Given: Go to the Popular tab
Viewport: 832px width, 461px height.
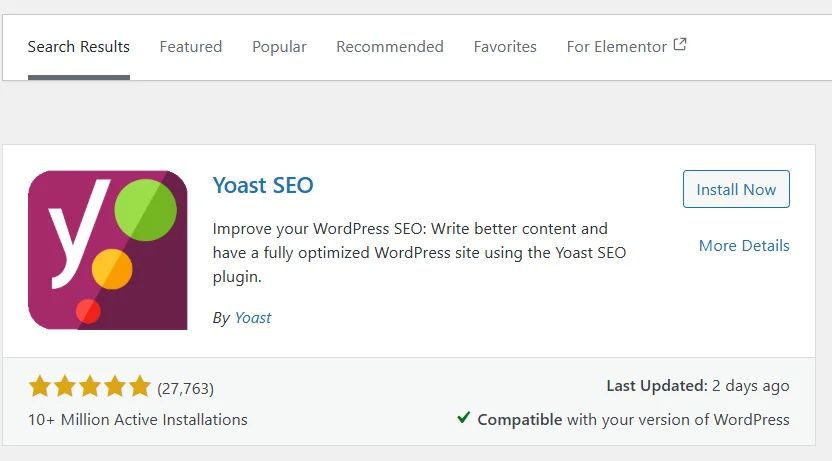Looking at the screenshot, I should coord(279,47).
